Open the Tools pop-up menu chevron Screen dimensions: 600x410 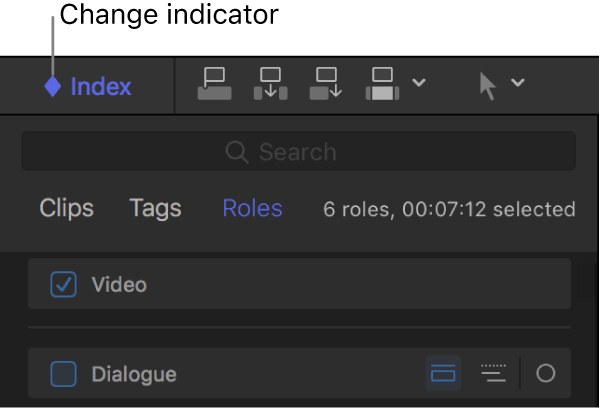518,83
